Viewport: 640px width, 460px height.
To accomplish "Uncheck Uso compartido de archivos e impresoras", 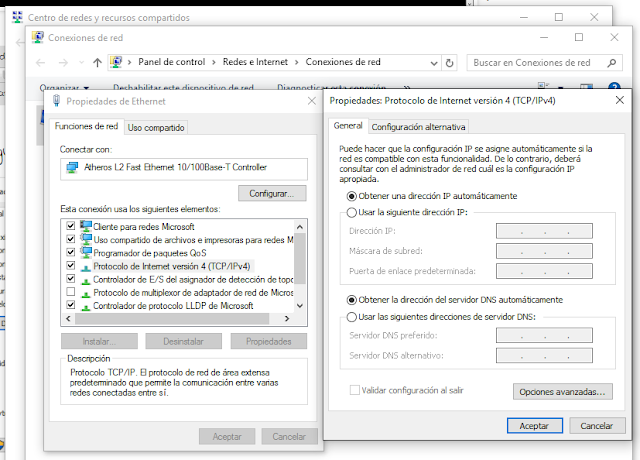I will tap(71, 239).
